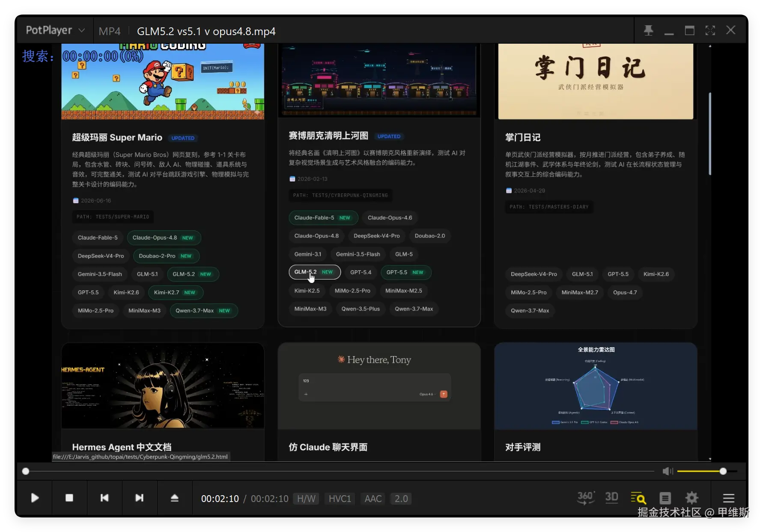Open the 对手评测 card title
Viewport: 763px width, 532px height.
click(523, 447)
